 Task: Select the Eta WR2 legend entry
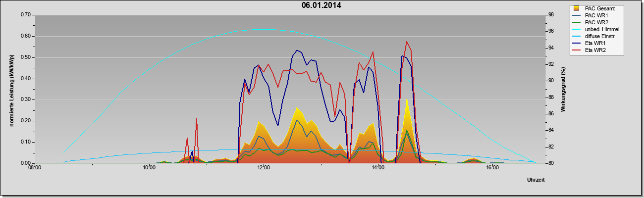pyautogui.click(x=595, y=50)
